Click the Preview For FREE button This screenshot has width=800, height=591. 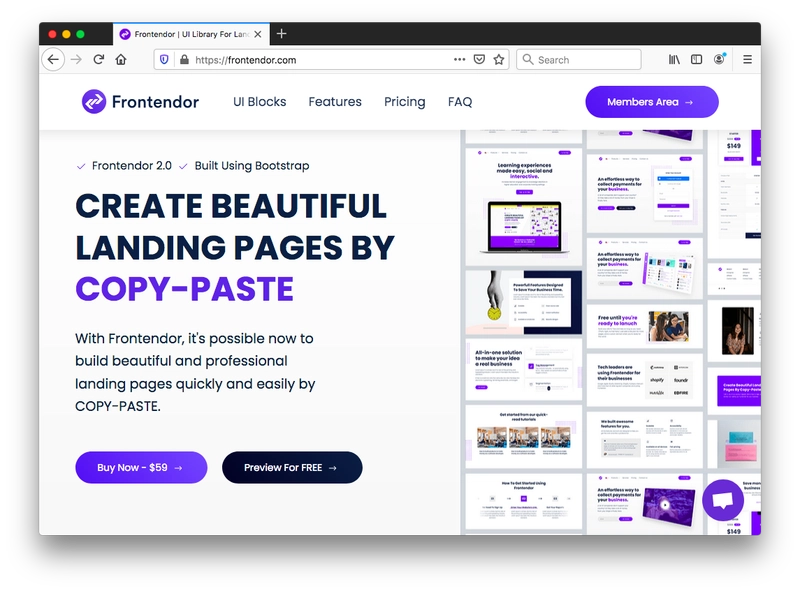pos(292,467)
